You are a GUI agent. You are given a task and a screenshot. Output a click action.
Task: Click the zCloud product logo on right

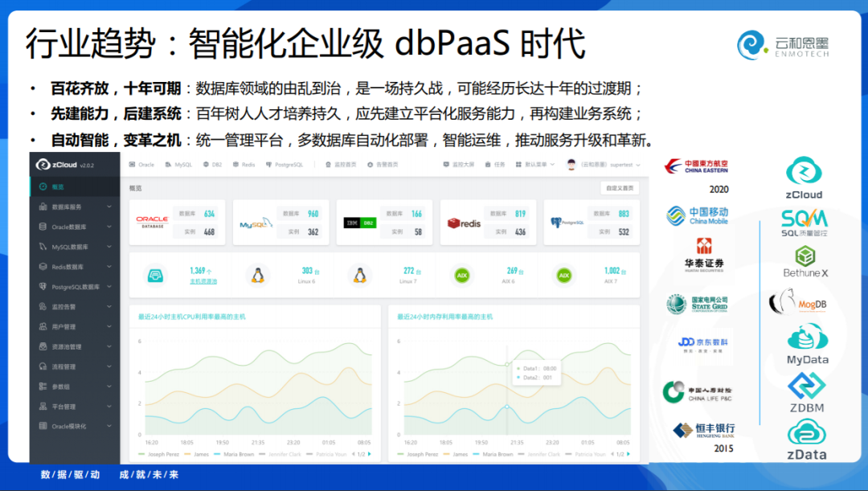[x=804, y=178]
